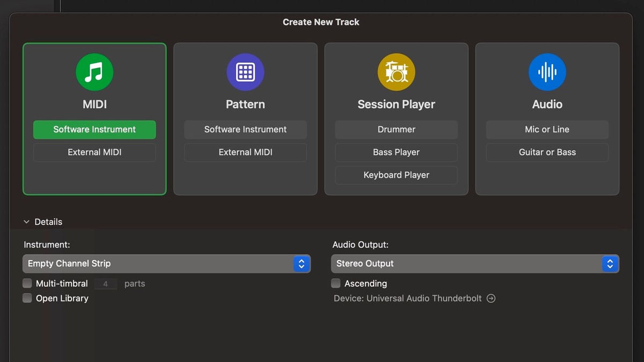Choose External MIDI under MIDI
This screenshot has height=362, width=644.
click(94, 152)
